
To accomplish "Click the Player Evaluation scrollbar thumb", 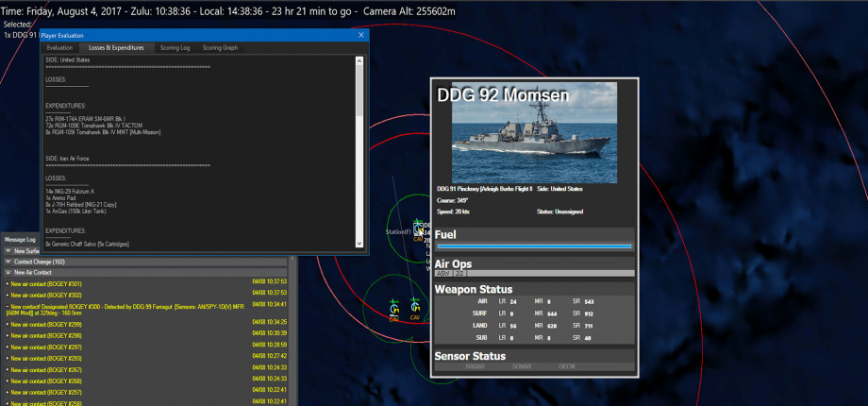I will click(359, 89).
